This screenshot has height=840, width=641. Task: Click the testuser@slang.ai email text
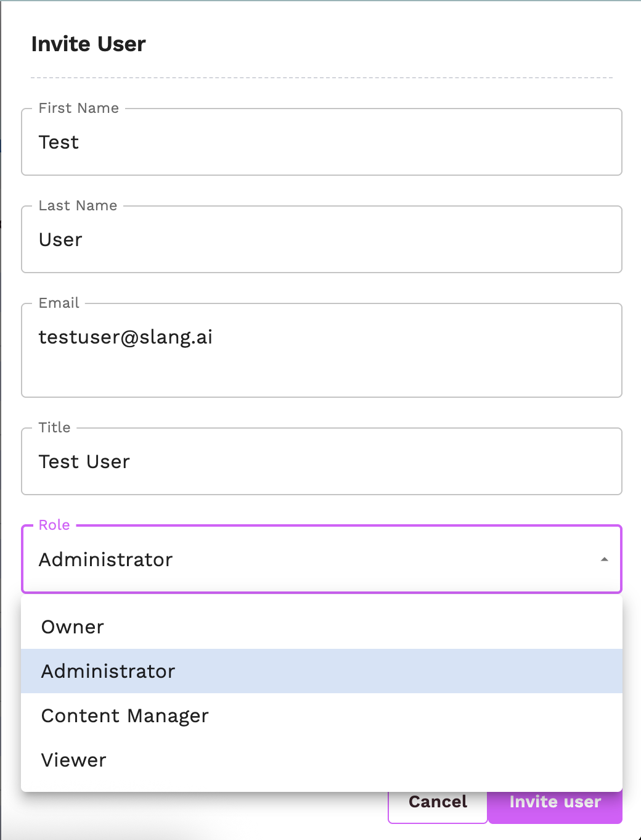pyautogui.click(x=126, y=337)
